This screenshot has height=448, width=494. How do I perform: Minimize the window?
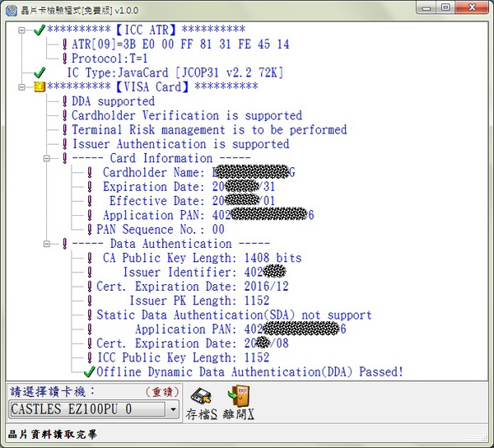coord(426,7)
